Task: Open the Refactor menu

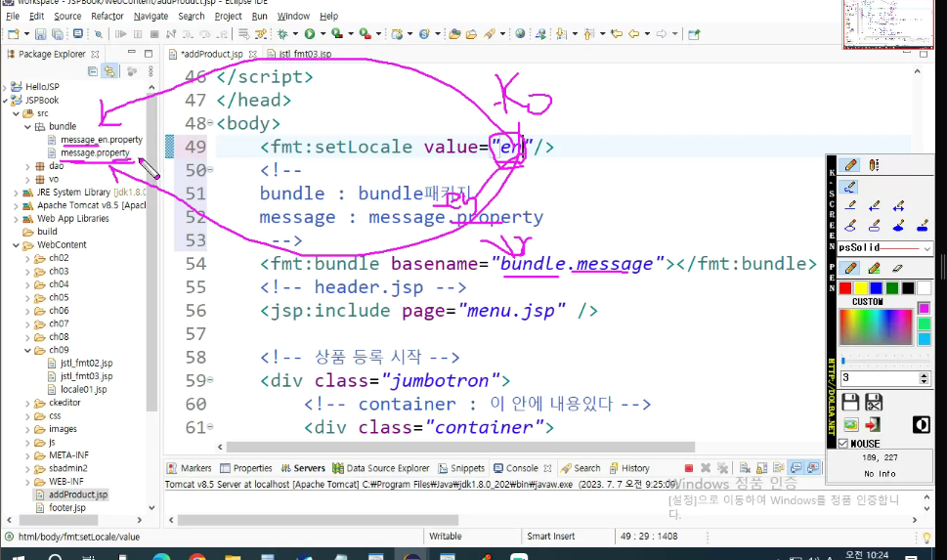Action: (107, 17)
